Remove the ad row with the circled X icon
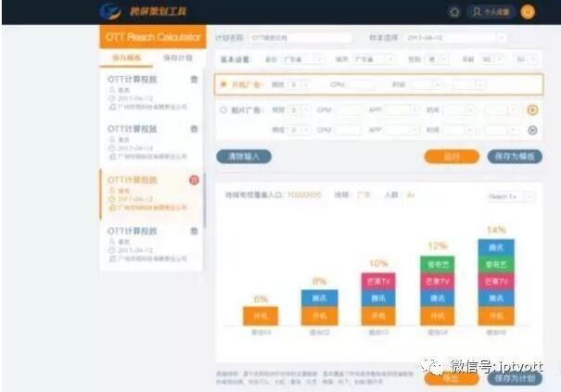The width and height of the screenshot is (561, 392). click(532, 130)
